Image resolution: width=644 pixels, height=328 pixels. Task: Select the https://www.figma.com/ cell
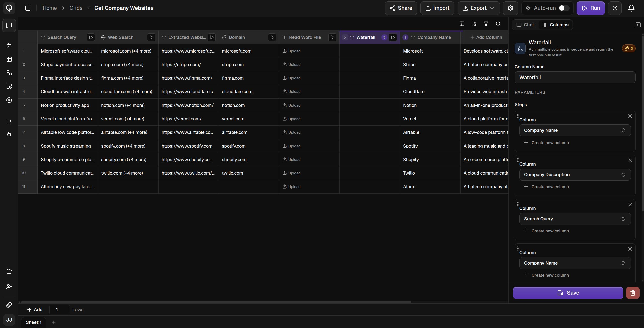tap(188, 78)
